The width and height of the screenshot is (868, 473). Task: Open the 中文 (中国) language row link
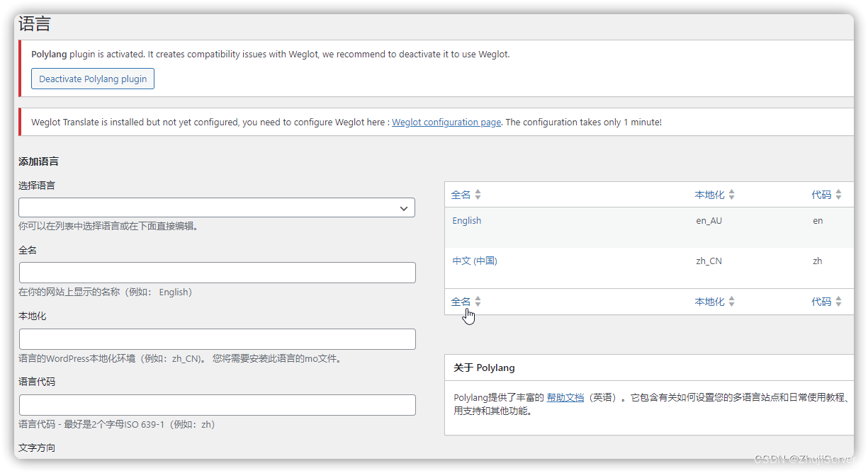tap(475, 261)
